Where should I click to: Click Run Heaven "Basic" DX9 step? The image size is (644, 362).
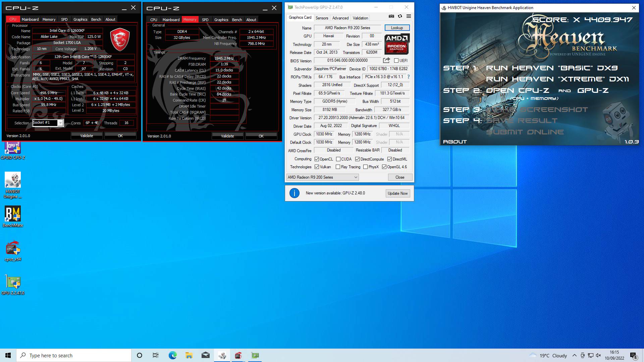pos(551,68)
